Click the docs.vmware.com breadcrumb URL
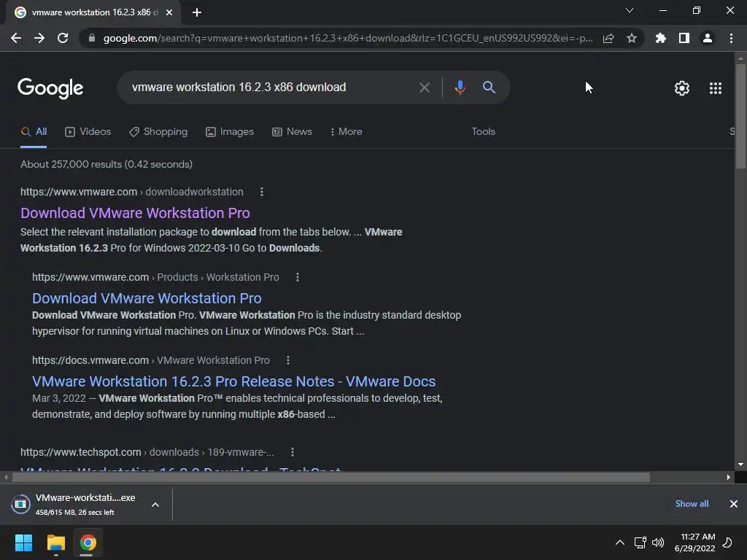Screen dimensions: 747x560 (151, 360)
